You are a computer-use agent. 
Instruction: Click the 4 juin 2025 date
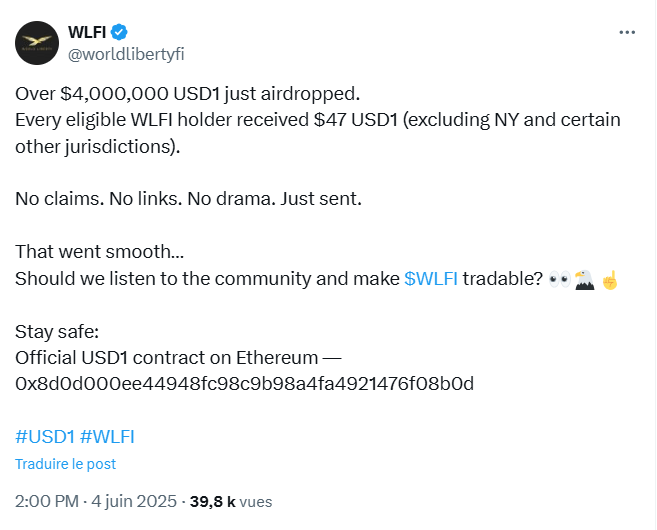pyautogui.click(x=134, y=501)
